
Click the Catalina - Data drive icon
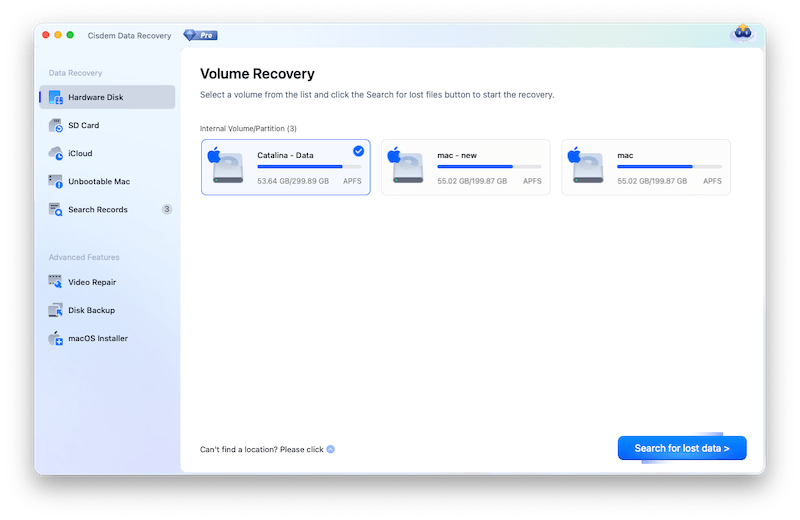[227, 167]
